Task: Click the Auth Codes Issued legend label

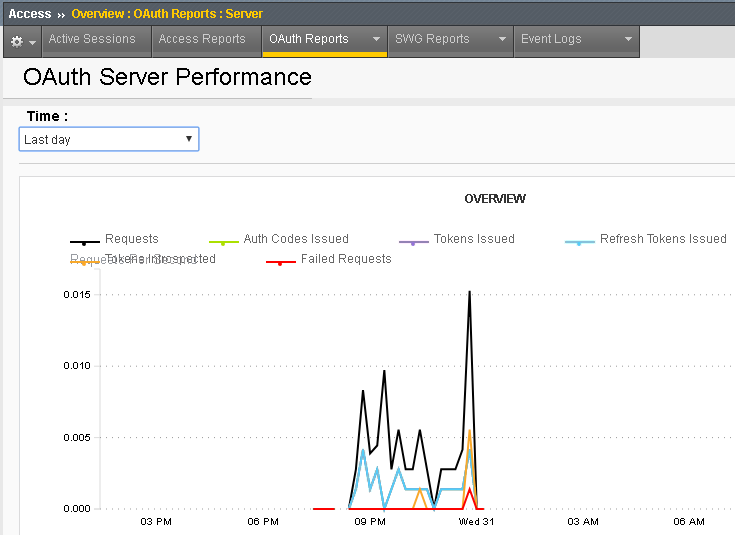Action: tap(296, 239)
